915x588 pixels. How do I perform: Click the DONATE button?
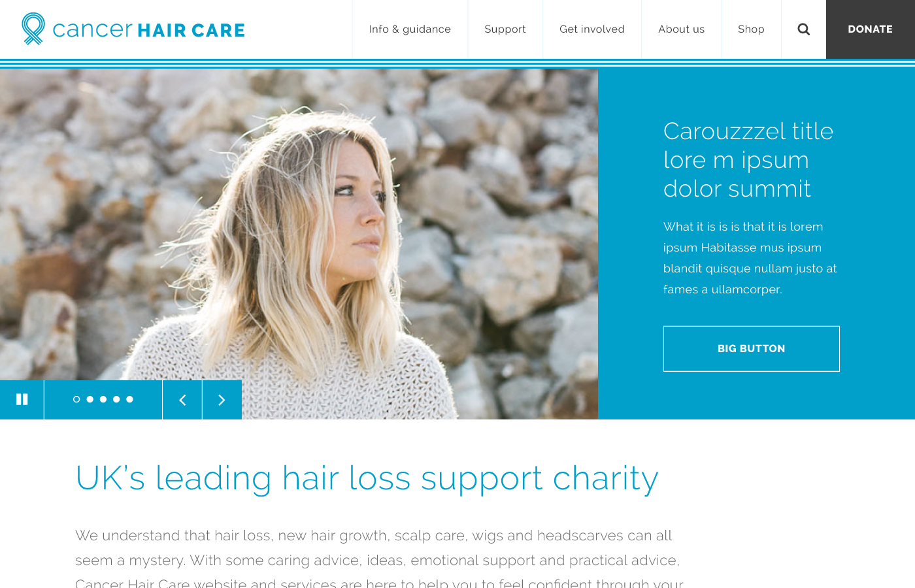click(x=871, y=29)
